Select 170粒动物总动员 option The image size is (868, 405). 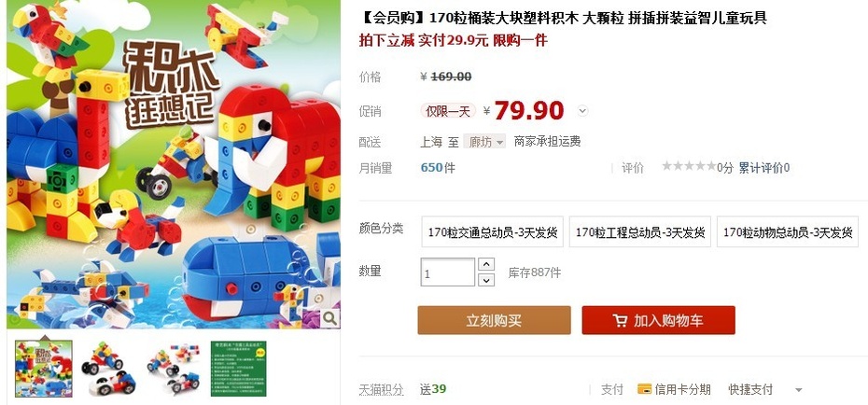point(787,231)
